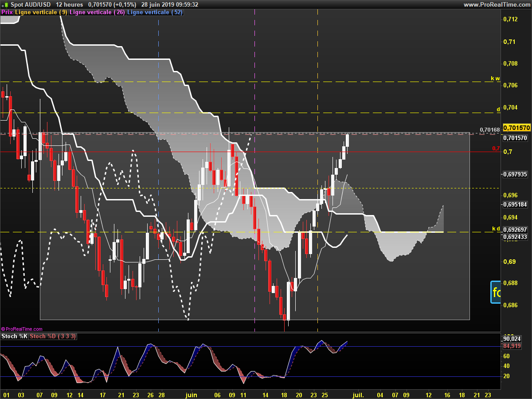Click the 40 level on stochastic axis

point(507,366)
